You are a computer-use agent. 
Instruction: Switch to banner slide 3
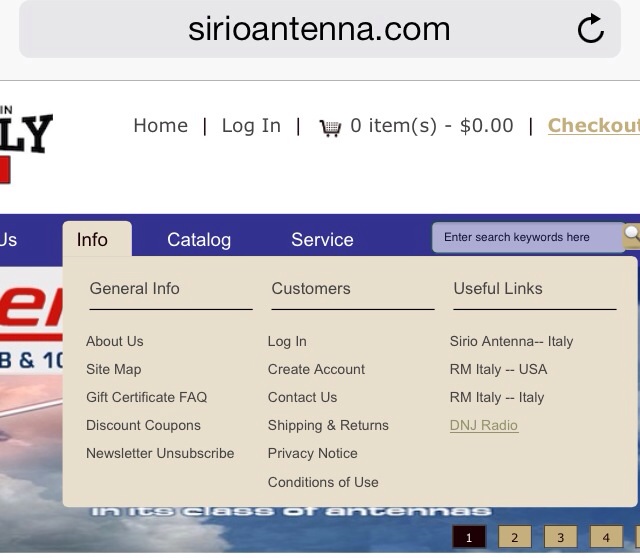click(x=561, y=538)
